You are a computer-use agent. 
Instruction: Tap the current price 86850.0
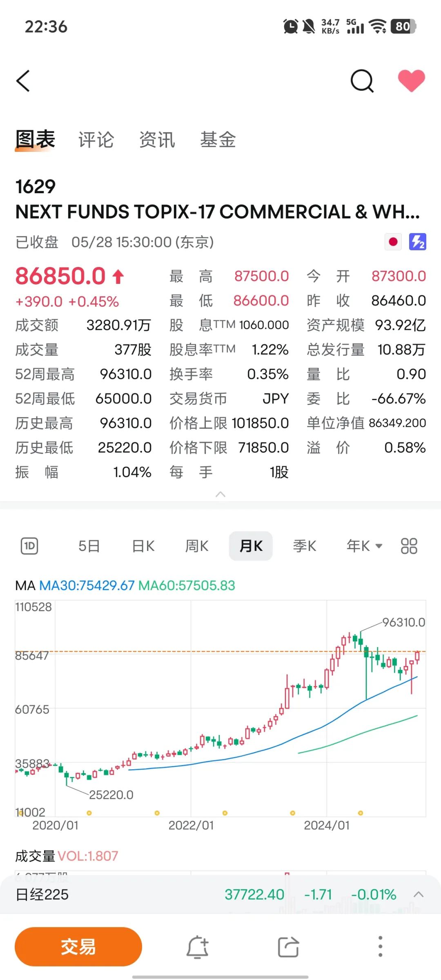click(60, 276)
